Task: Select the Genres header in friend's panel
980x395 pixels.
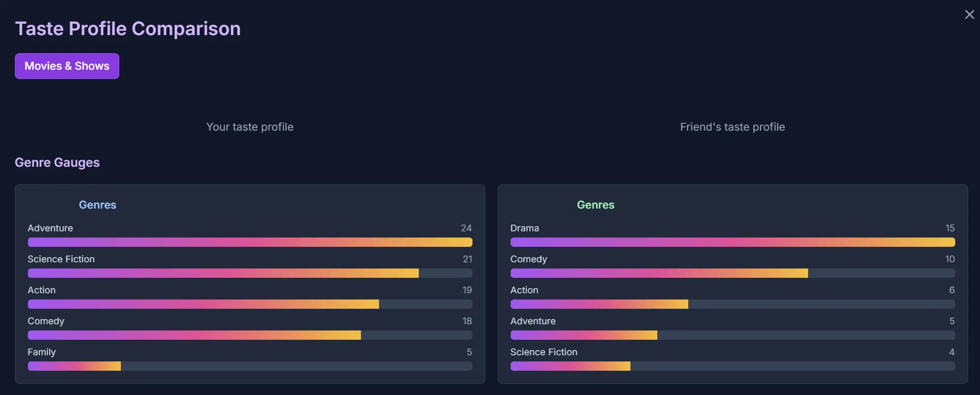Action: [595, 204]
